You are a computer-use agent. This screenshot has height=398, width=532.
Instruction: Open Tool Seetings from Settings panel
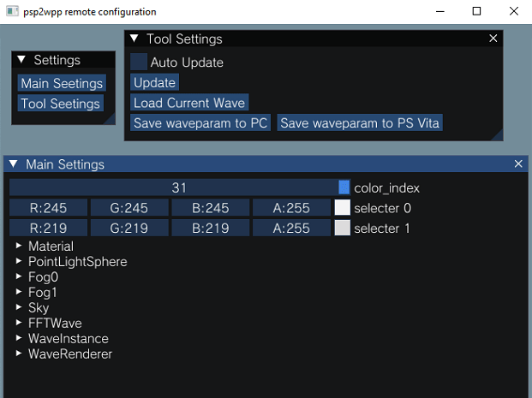61,104
